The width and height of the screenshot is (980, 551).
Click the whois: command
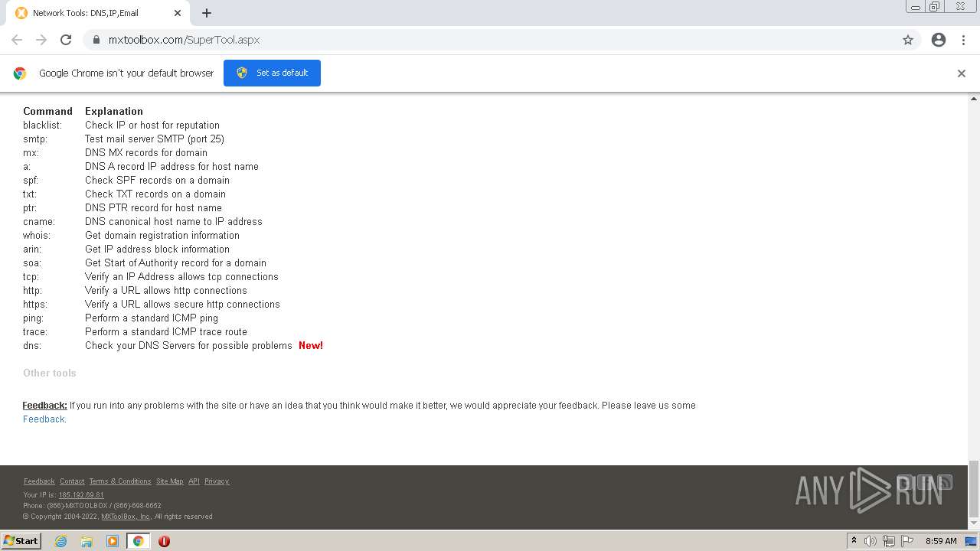coord(37,236)
